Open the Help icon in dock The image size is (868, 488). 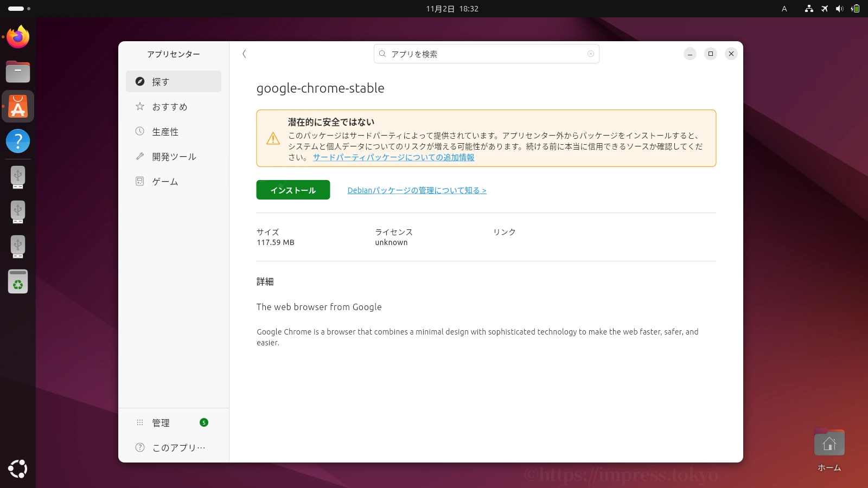(x=18, y=141)
